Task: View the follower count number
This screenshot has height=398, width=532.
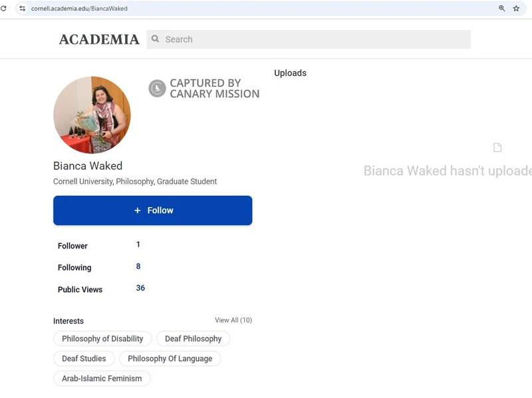Action: point(138,245)
